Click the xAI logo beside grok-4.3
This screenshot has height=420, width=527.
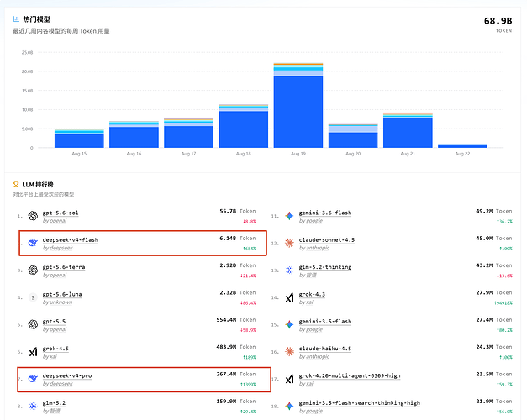click(x=289, y=297)
